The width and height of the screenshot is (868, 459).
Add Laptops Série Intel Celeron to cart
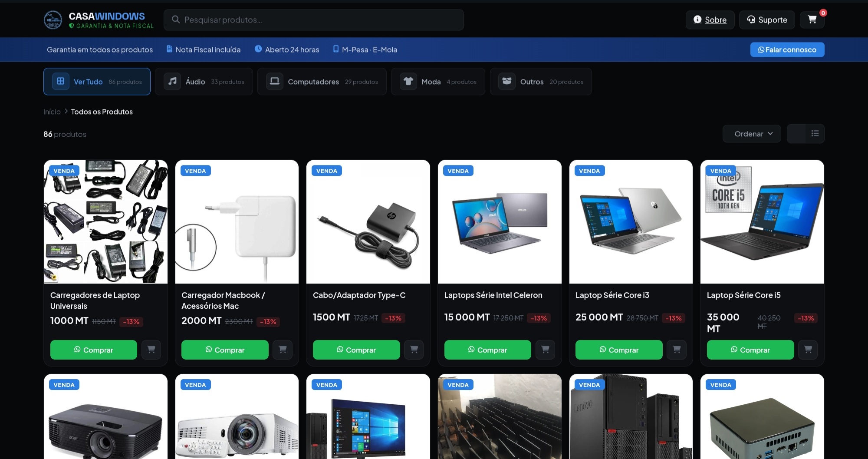[x=545, y=350]
